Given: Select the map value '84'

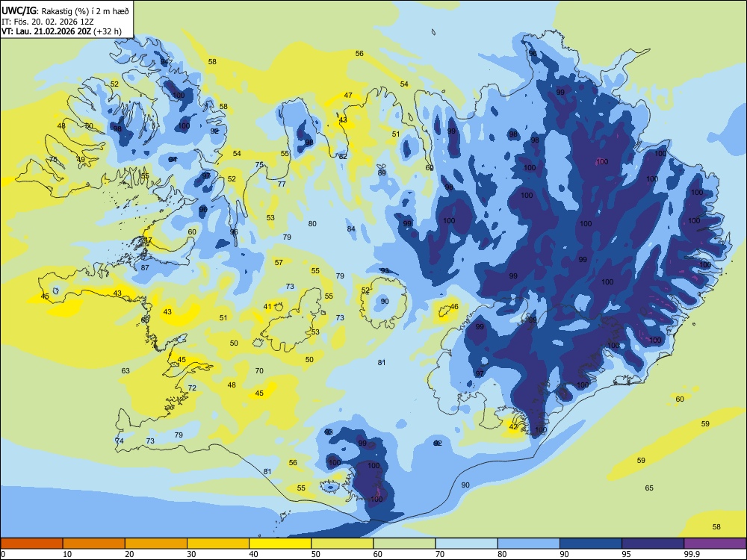Looking at the screenshot, I should (351, 229).
